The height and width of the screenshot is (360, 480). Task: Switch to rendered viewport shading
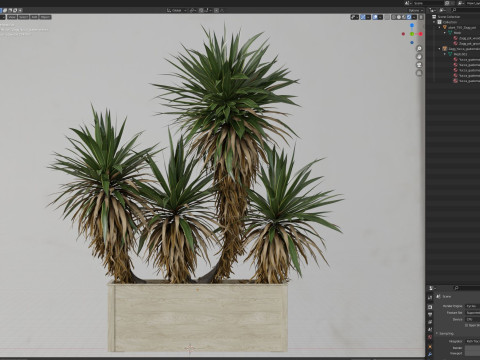click(409, 17)
